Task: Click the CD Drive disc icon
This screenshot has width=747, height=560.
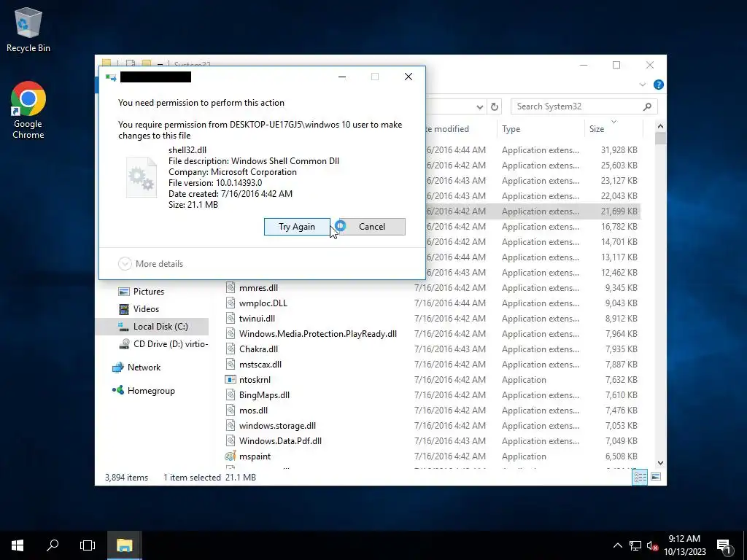Action: point(124,344)
